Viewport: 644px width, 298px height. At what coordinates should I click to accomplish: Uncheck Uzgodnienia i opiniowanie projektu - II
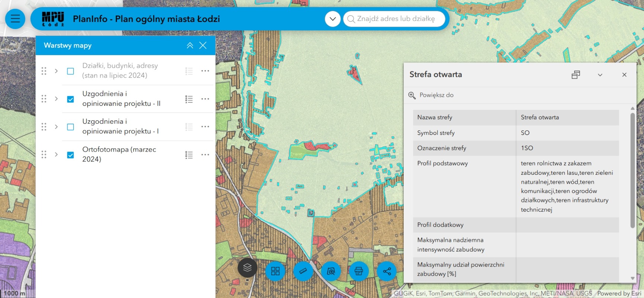(70, 99)
